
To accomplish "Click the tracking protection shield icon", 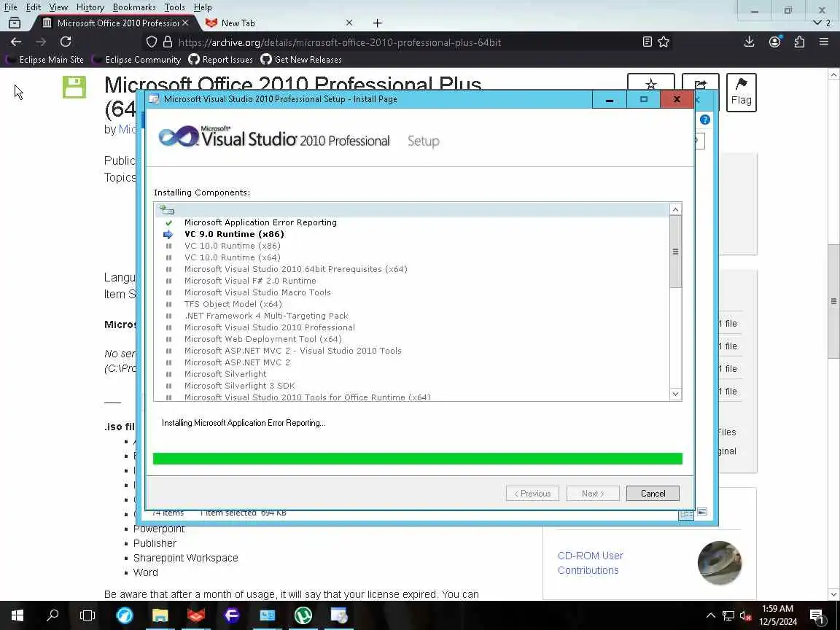I will (152, 42).
